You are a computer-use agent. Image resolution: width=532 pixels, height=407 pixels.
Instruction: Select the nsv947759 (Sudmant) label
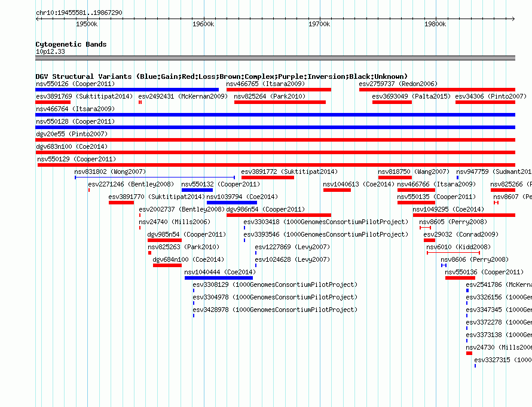point(494,172)
